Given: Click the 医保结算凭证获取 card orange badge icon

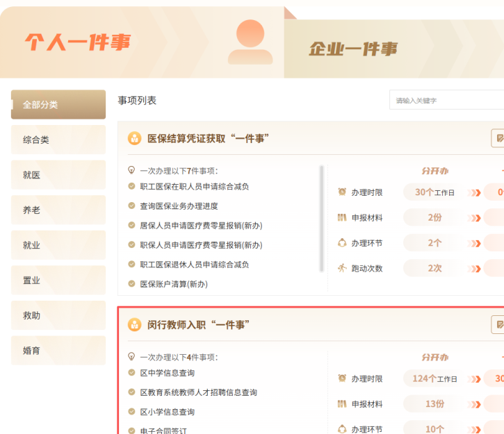Looking at the screenshot, I should coord(134,138).
